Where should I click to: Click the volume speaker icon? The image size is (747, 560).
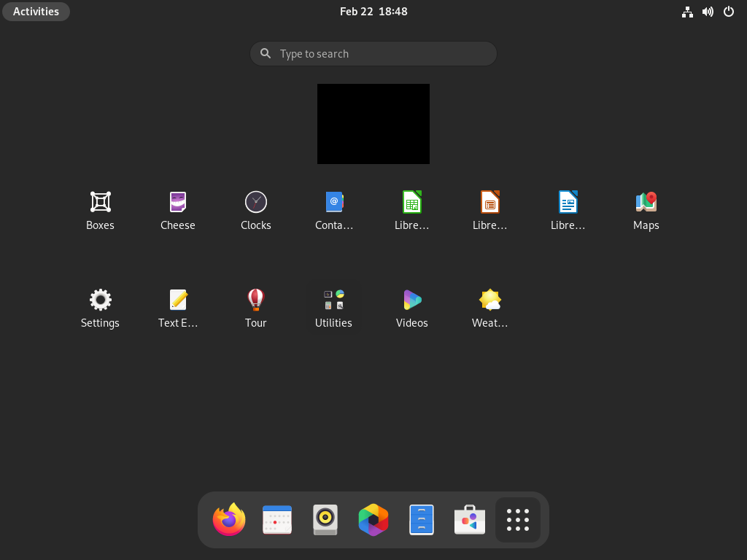click(708, 12)
